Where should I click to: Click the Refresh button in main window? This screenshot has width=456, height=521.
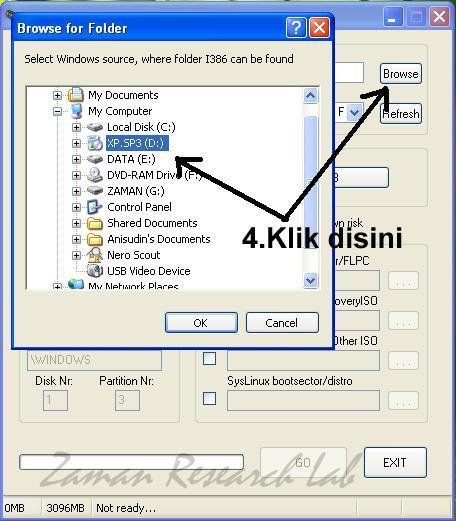(401, 114)
